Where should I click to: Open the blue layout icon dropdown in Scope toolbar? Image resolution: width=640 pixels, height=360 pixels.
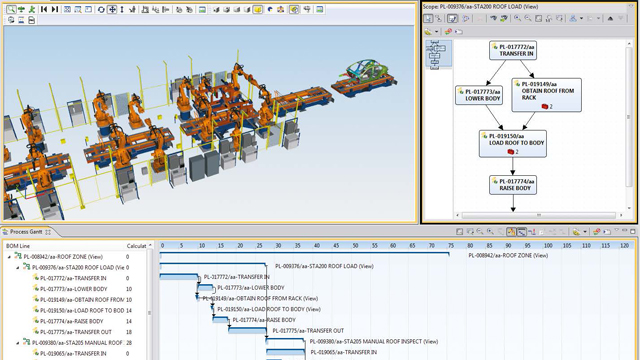[581, 18]
